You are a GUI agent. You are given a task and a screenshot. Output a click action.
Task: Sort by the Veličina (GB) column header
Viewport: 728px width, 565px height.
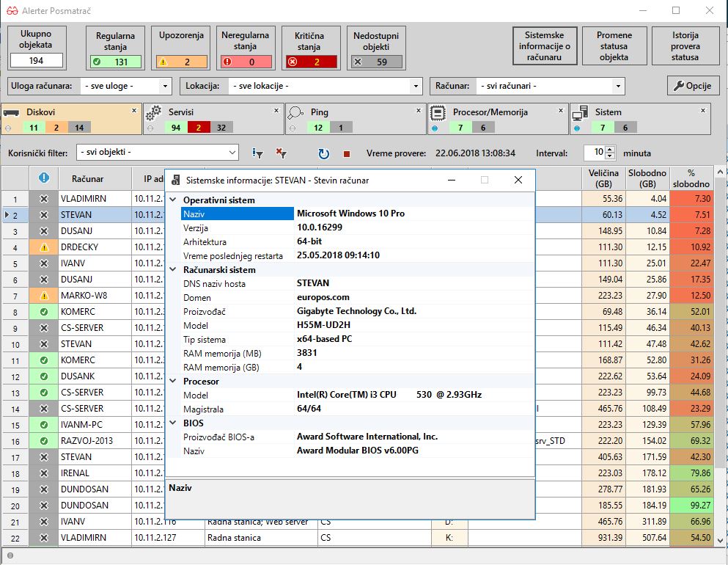coord(603,178)
